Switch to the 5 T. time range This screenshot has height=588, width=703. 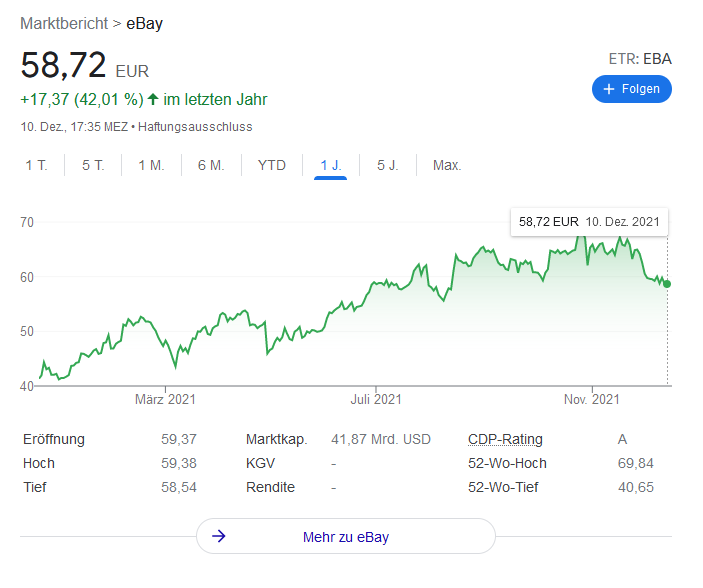pos(93,165)
